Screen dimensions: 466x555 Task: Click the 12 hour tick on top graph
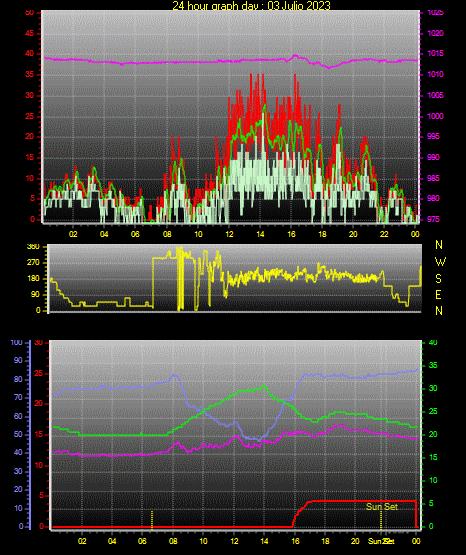click(x=229, y=234)
